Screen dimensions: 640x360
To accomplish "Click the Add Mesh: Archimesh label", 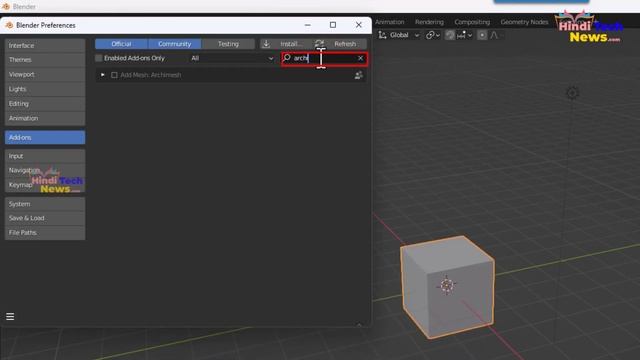I will tap(151, 75).
